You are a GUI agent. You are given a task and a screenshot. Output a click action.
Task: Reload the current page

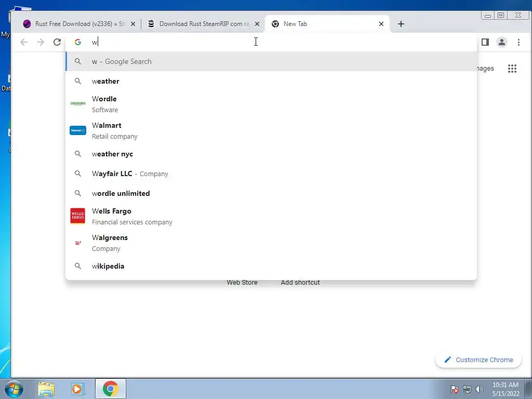pyautogui.click(x=57, y=42)
